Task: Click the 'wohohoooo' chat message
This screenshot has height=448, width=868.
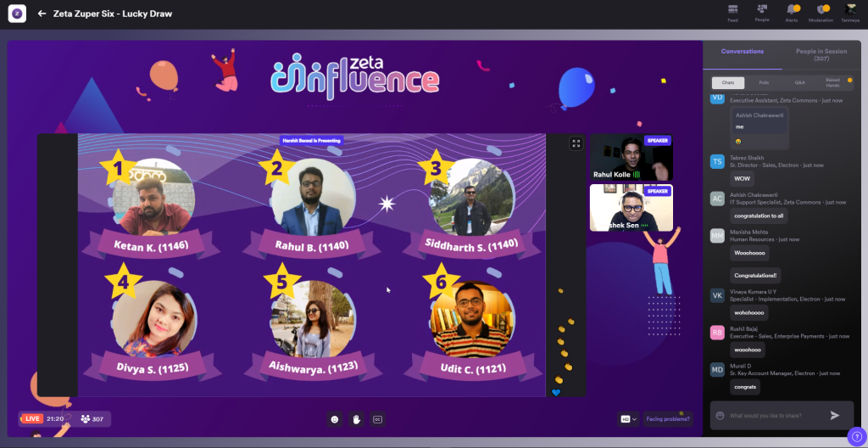Action: tap(749, 313)
